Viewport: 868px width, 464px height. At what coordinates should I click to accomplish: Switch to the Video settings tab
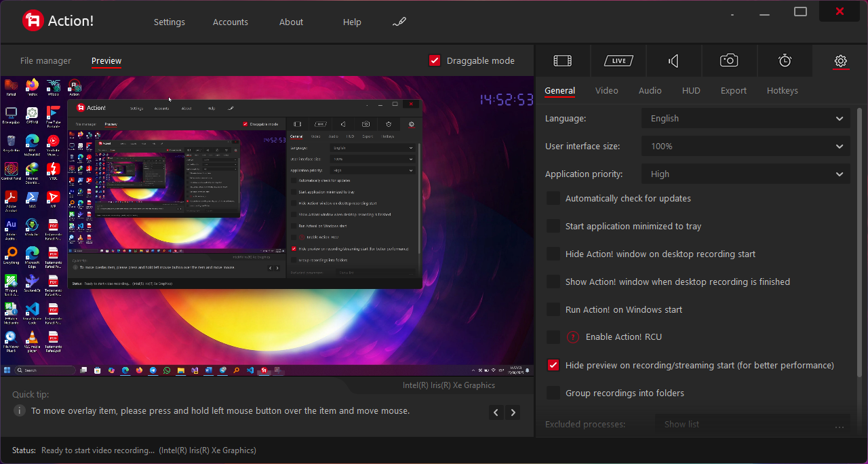tap(607, 90)
